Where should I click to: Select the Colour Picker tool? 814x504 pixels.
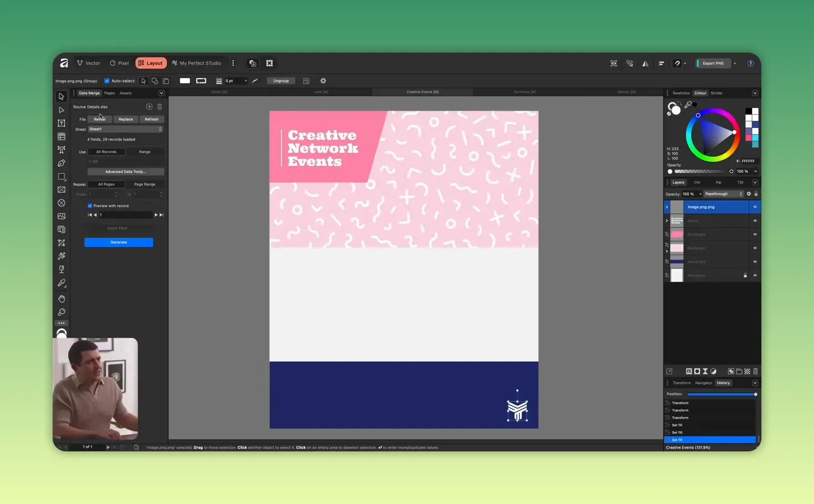point(61,282)
